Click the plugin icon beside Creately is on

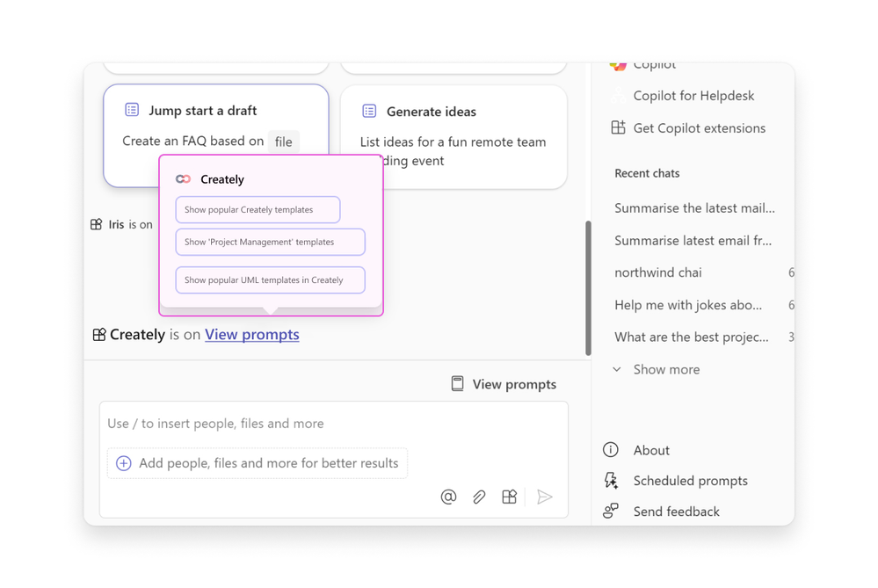point(99,335)
